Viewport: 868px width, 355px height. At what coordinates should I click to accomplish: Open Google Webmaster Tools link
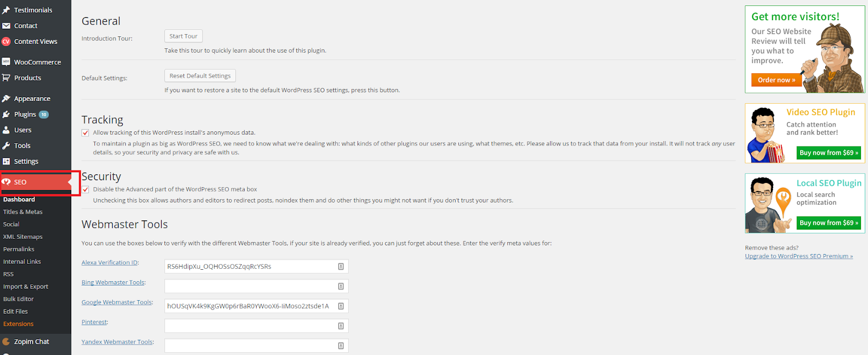click(x=117, y=302)
